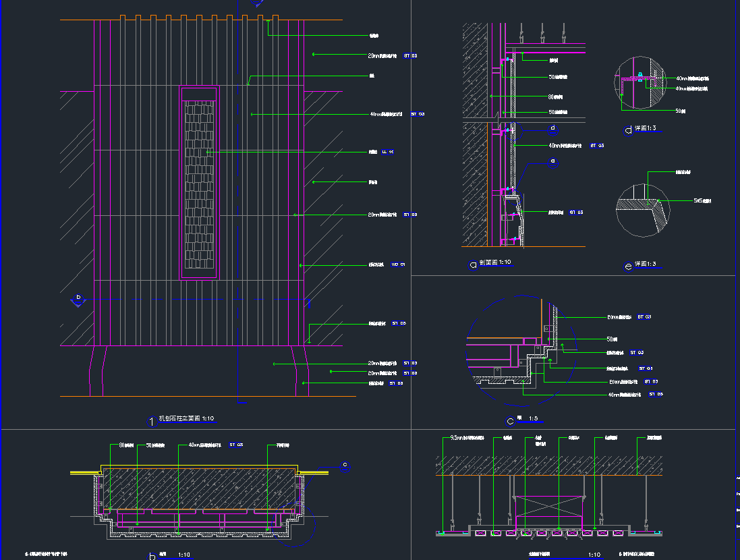The width and height of the screenshot is (740, 560).
Task: Select the "80" leader label on the plan section
Action: coord(123,445)
